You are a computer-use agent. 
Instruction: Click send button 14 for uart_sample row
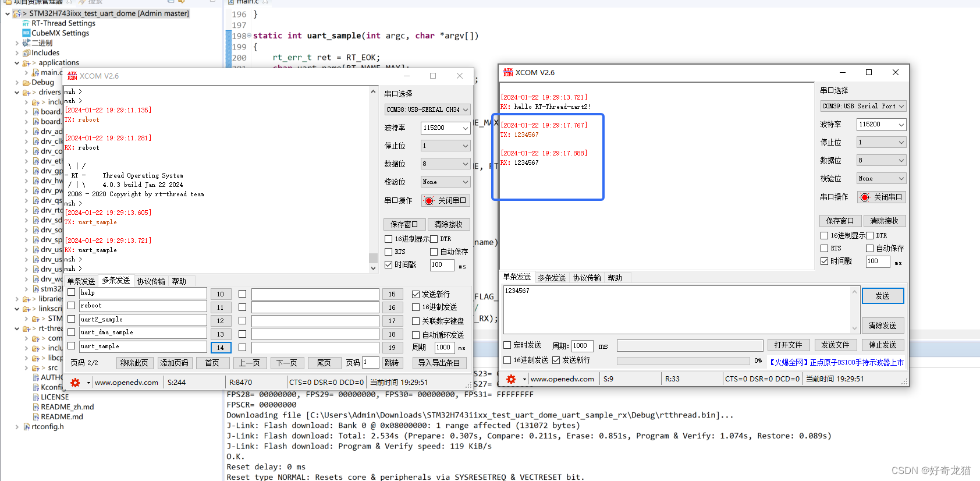pos(221,348)
